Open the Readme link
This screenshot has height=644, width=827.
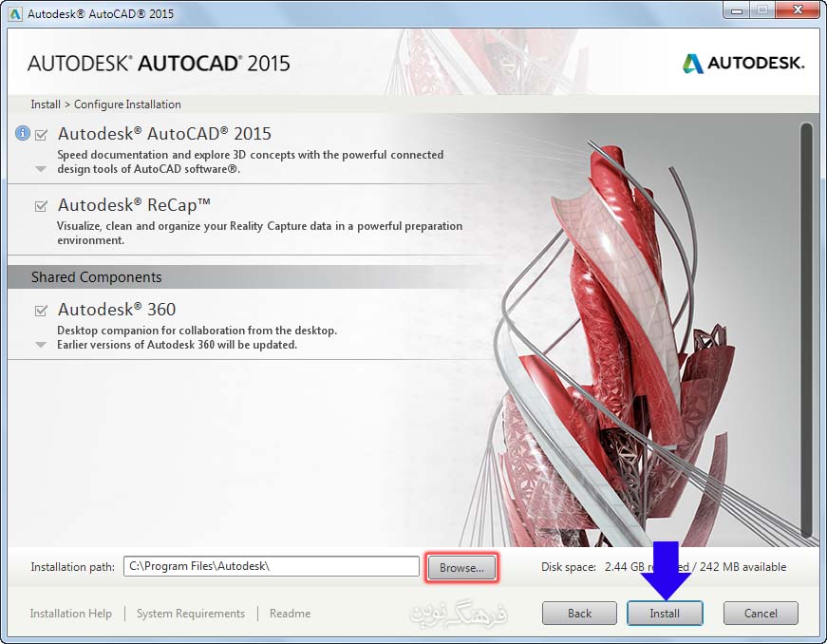(x=291, y=614)
